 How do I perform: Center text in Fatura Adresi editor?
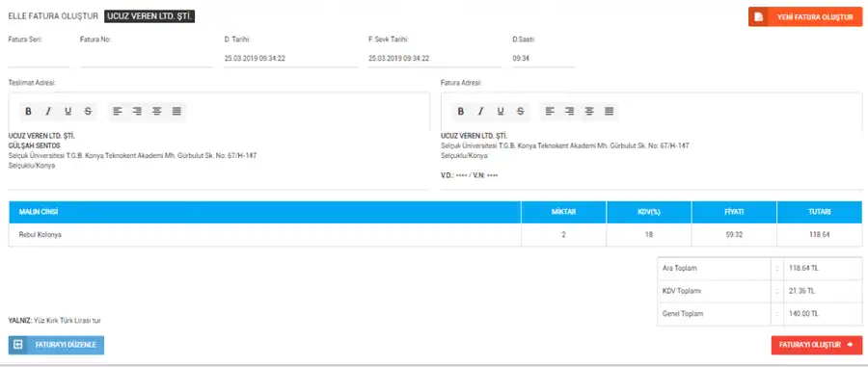pyautogui.click(x=589, y=112)
